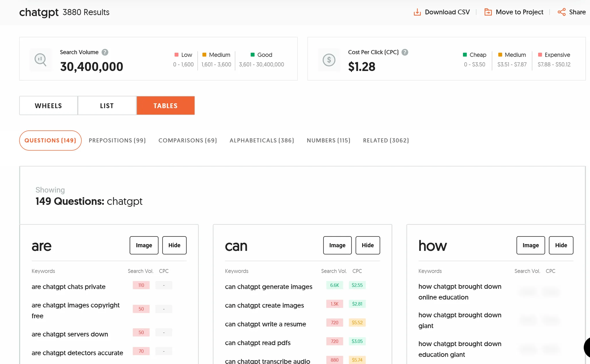Click Download CSV link
Image resolution: width=590 pixels, height=364 pixels.
[x=447, y=12]
